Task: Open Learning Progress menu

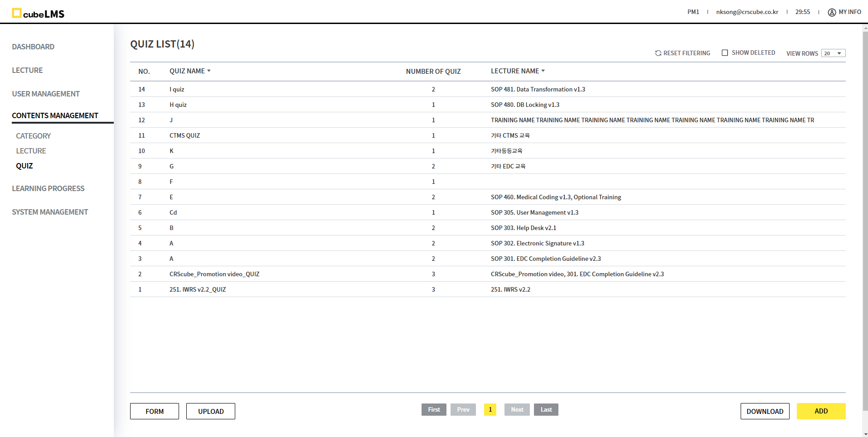Action: pos(48,188)
